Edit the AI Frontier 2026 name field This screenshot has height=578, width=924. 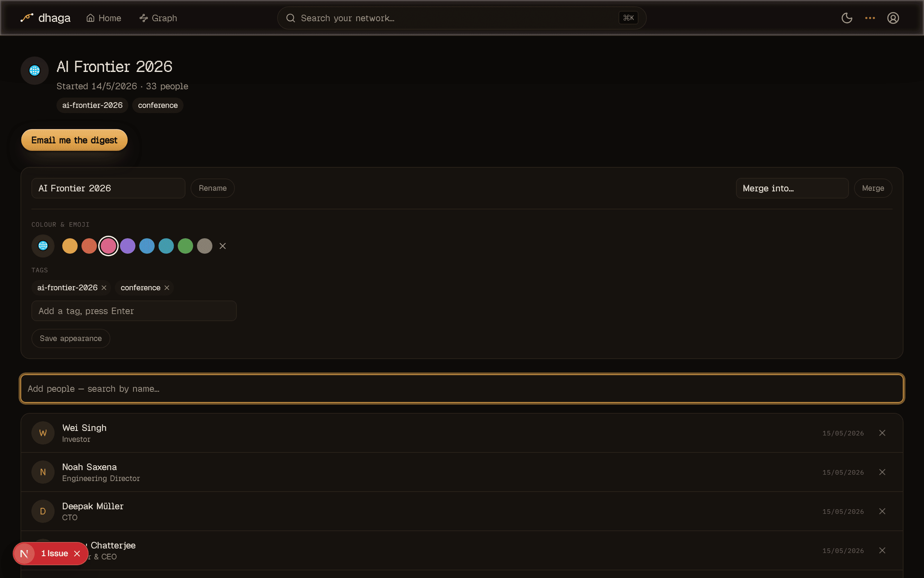pyautogui.click(x=108, y=188)
